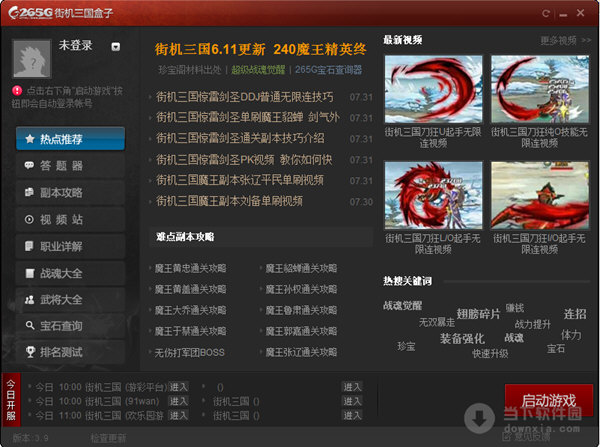
Task: Open article 魔王副本刘备单刷视频
Action: (x=230, y=201)
